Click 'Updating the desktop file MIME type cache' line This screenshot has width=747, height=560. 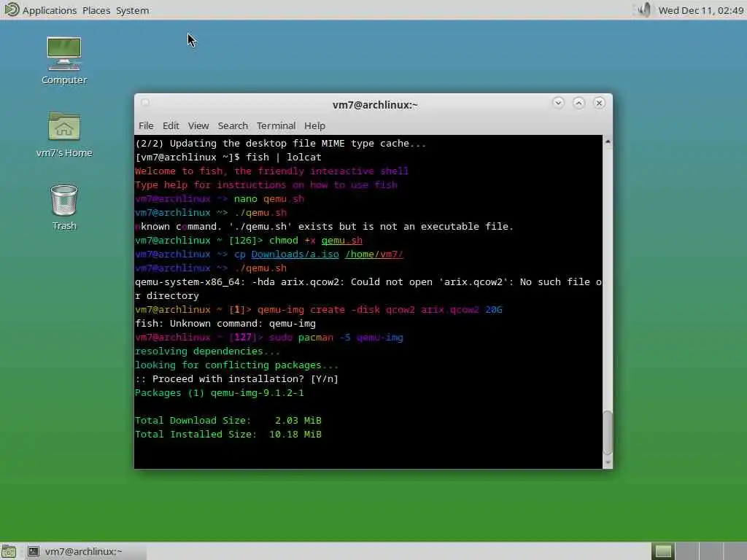[281, 144]
